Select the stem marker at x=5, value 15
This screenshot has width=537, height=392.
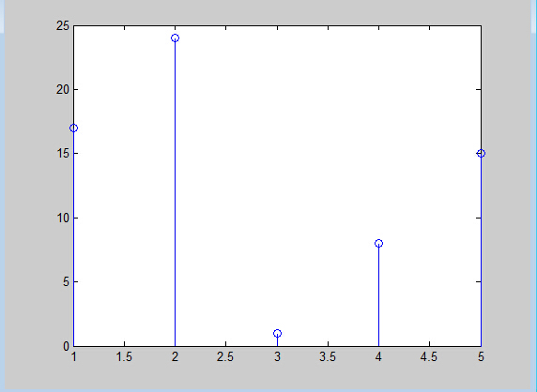481,153
